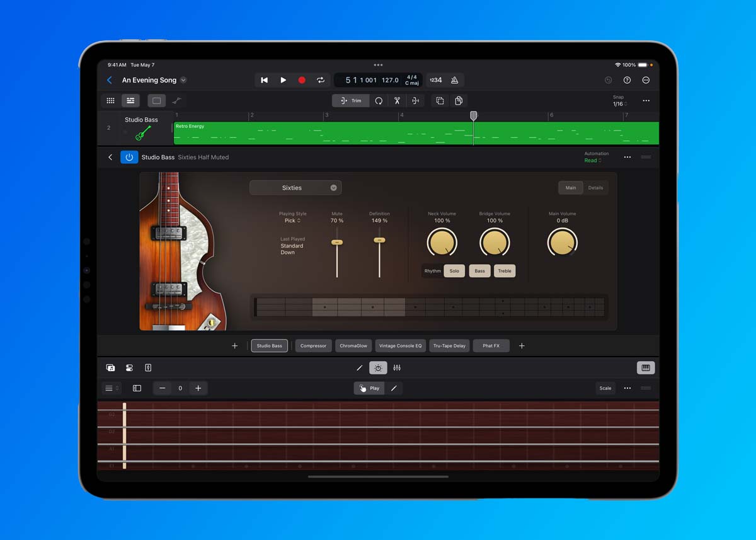Show the Mixer faders icon
The height and width of the screenshot is (540, 756).
pos(397,368)
